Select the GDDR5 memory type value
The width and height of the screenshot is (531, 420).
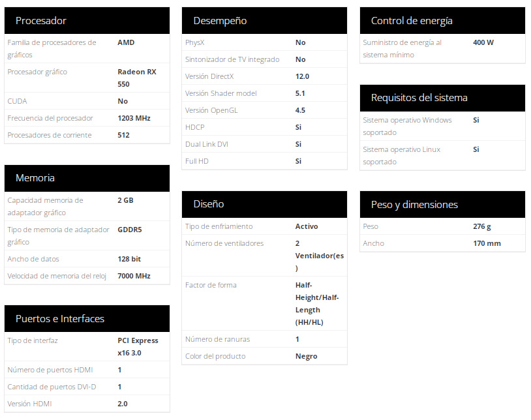130,230
